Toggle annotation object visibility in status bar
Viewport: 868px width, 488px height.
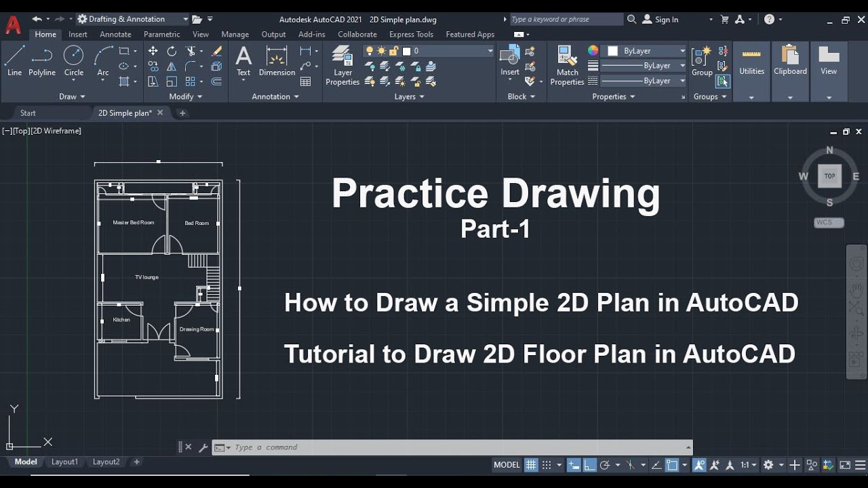699,465
